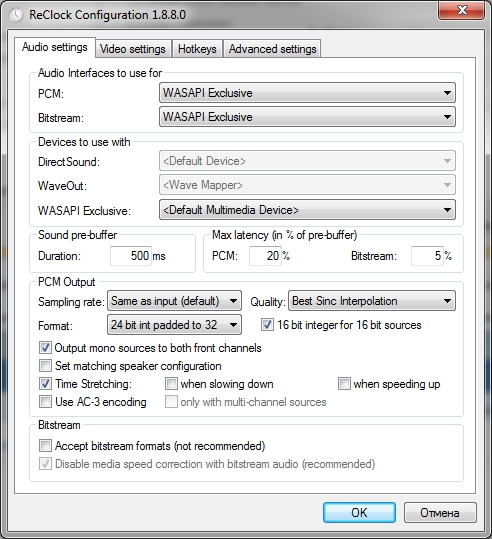Expand the WASAPI Exclusive device dropdown
Image resolution: width=492 pixels, height=539 pixels.
click(307, 210)
